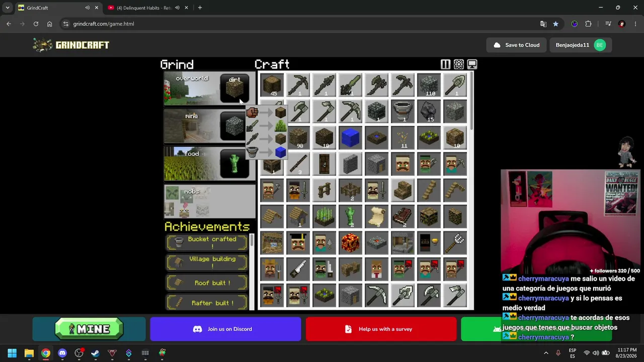Click Save to Cloud button

516,45
